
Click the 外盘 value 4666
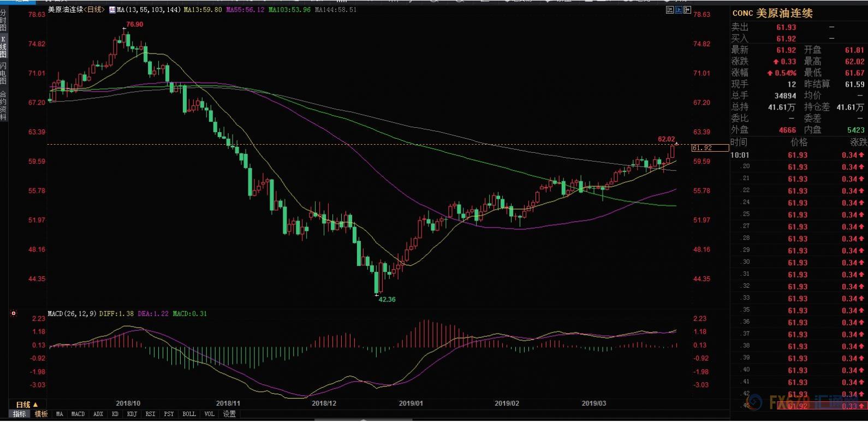click(x=787, y=130)
